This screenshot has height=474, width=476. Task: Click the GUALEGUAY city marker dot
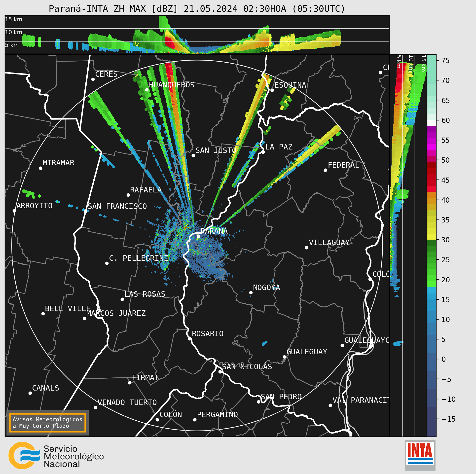(x=284, y=357)
